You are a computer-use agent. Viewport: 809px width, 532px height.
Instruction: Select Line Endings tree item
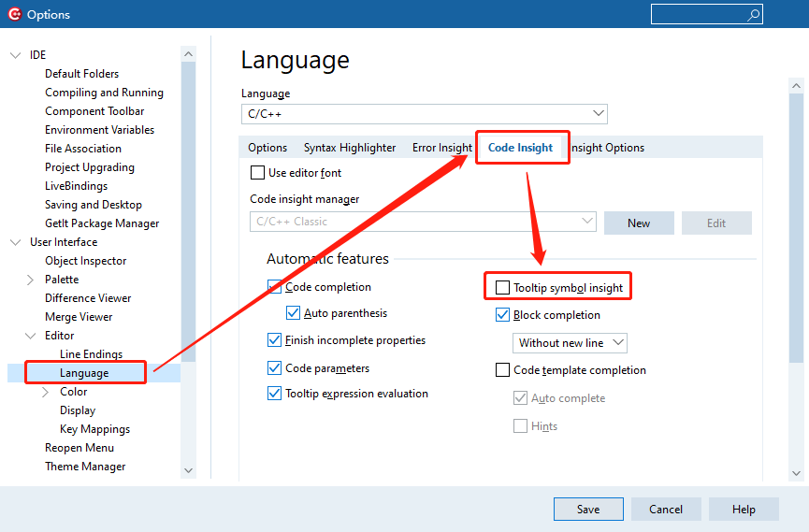(91, 354)
